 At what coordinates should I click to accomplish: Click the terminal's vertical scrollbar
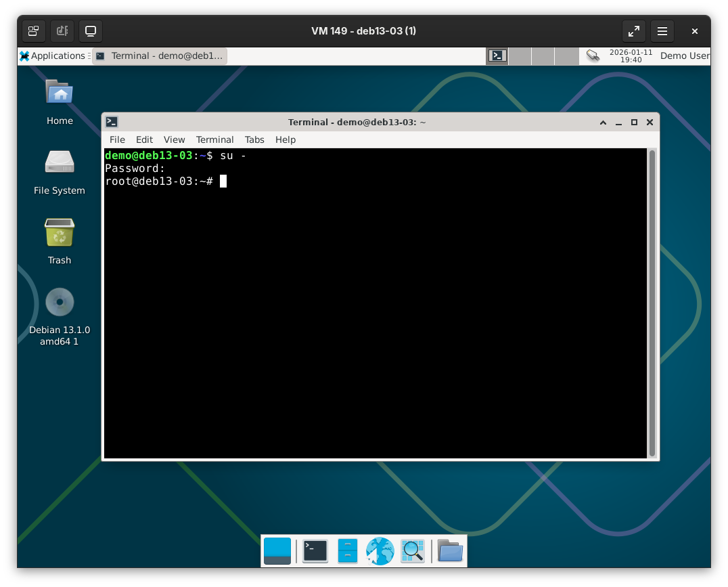coord(652,302)
